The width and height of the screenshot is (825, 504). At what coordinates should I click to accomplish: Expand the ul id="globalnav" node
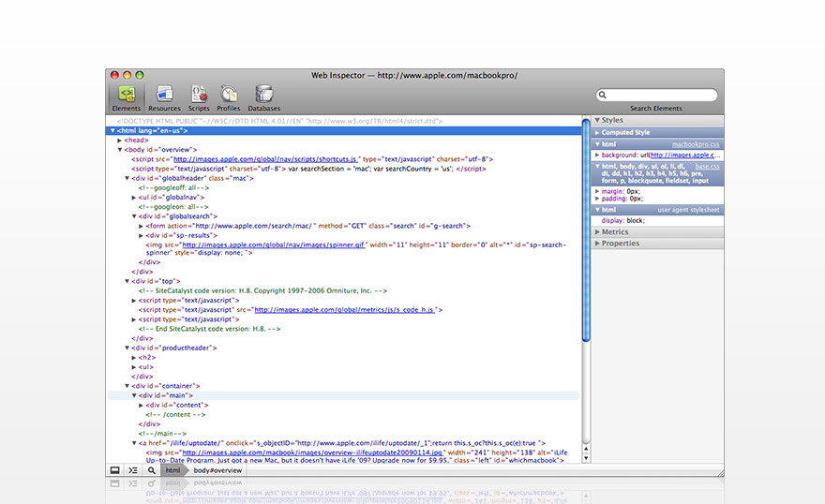pos(134,198)
